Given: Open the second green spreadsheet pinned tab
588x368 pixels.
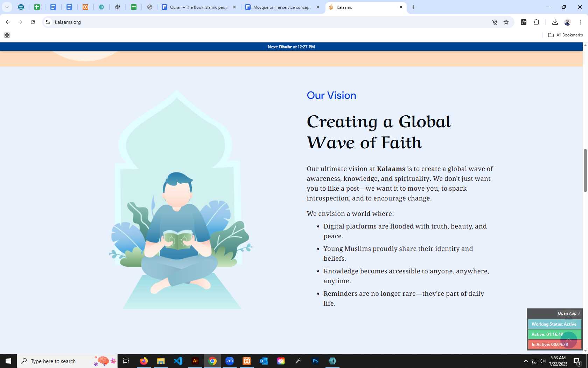Looking at the screenshot, I should click(134, 7).
